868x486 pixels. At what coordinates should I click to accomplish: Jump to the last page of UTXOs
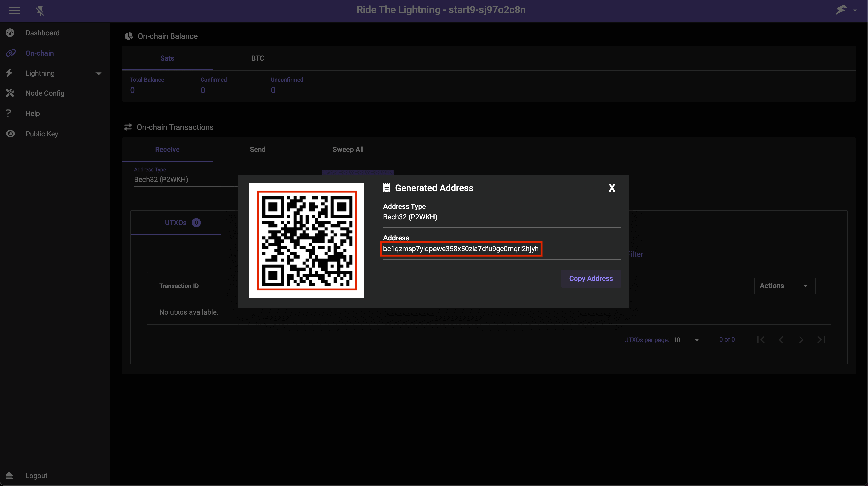(821, 339)
